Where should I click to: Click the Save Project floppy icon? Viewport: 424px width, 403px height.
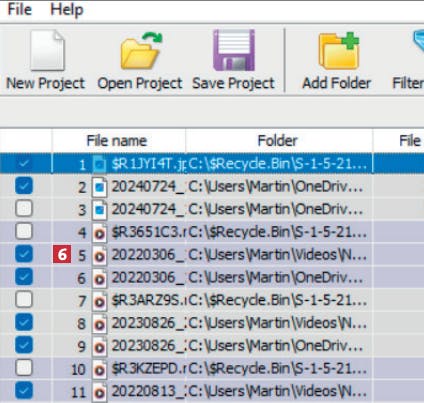tap(234, 50)
